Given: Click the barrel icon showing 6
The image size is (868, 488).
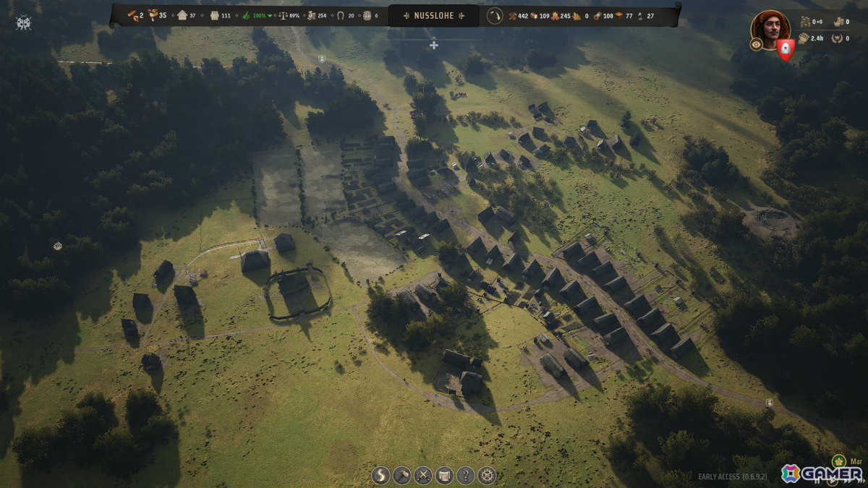Looking at the screenshot, I should point(367,16).
